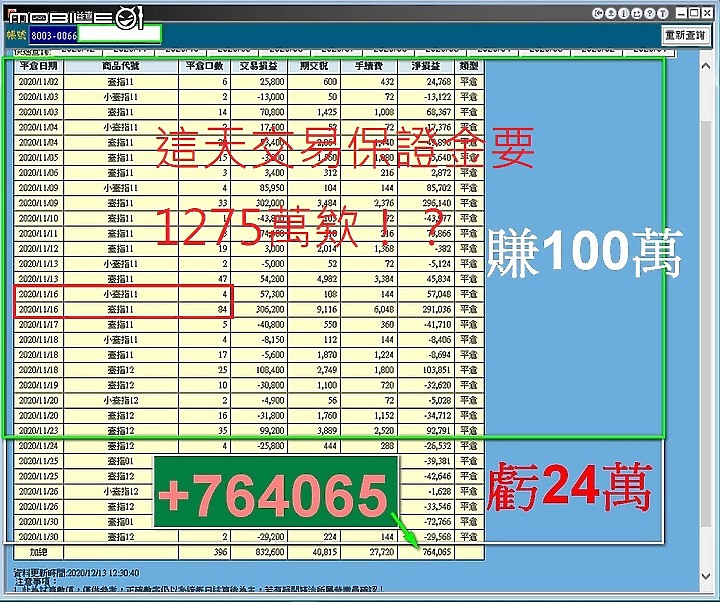This screenshot has height=602, width=720.
Task: Select the net profit cell 296,140
Action: 426,203
